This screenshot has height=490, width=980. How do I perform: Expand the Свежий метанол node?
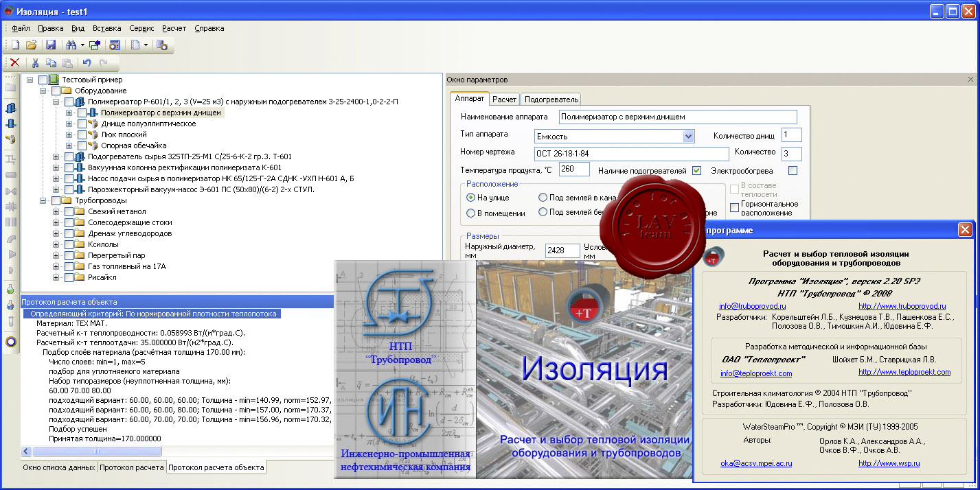click(x=56, y=211)
